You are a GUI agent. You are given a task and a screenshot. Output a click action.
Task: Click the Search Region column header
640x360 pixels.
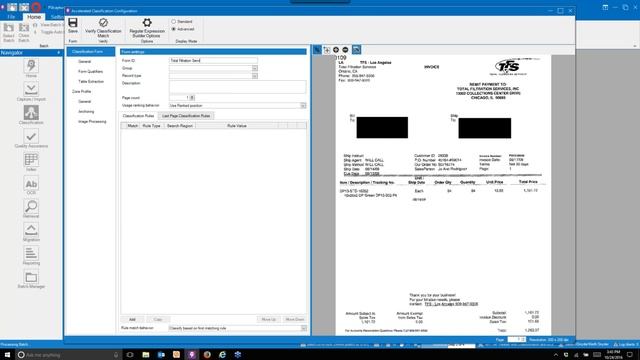(180, 126)
